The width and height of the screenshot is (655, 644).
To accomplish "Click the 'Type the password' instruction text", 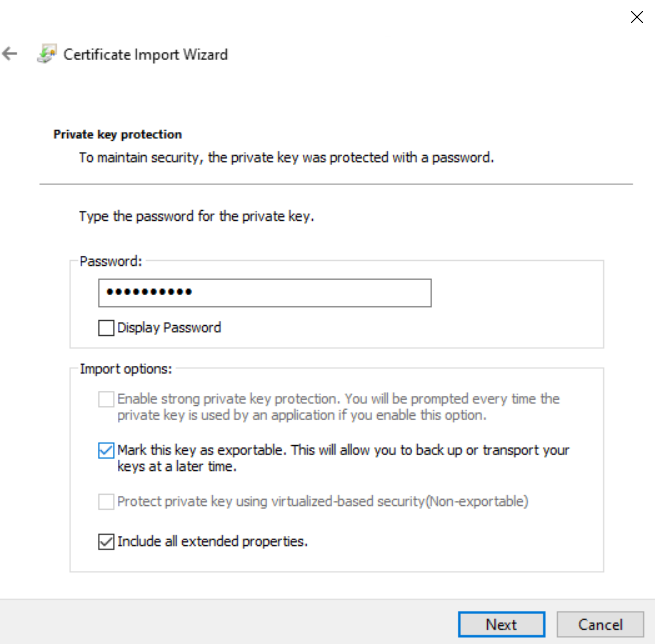I will click(x=196, y=215).
